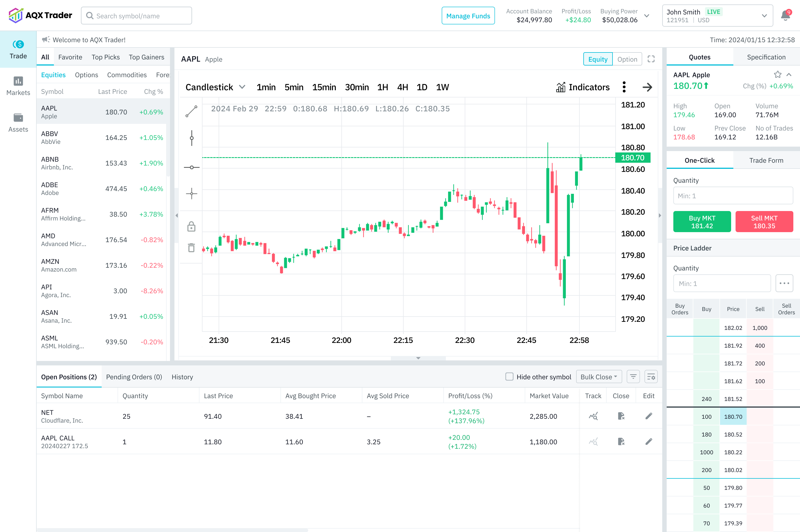Open the Candlestick chart type dropdown
Screen dimensions: 800x532
[x=215, y=87]
